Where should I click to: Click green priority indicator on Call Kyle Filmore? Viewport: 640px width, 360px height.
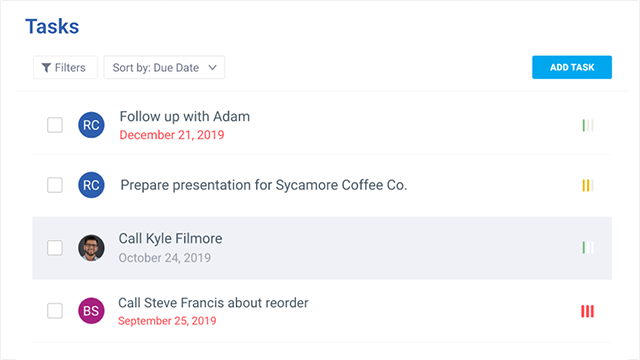point(588,247)
